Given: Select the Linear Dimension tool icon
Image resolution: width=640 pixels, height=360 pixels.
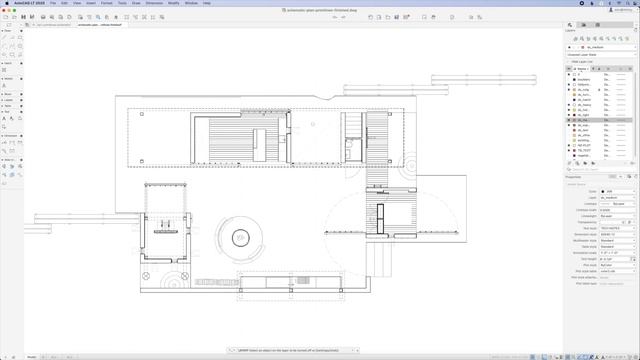Looking at the screenshot, I should pyautogui.click(x=4, y=143).
